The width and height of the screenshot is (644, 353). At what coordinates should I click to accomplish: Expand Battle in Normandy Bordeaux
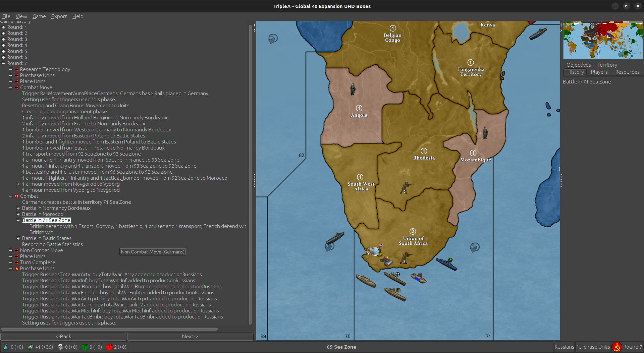coord(18,208)
